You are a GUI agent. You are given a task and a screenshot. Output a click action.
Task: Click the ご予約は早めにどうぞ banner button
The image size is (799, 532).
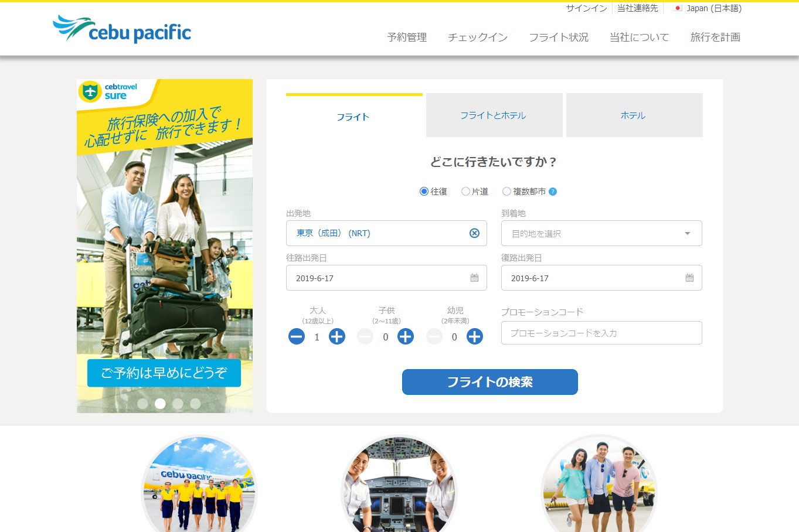tap(164, 373)
